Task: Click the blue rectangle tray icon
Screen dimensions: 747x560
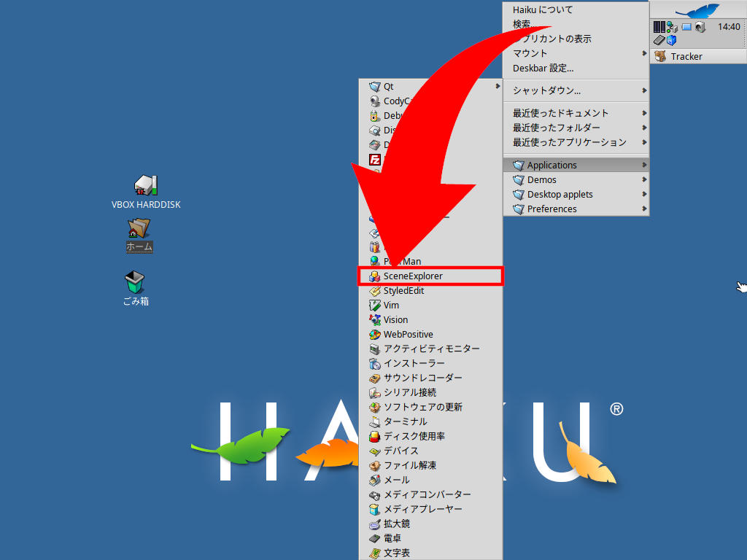Action: click(686, 27)
